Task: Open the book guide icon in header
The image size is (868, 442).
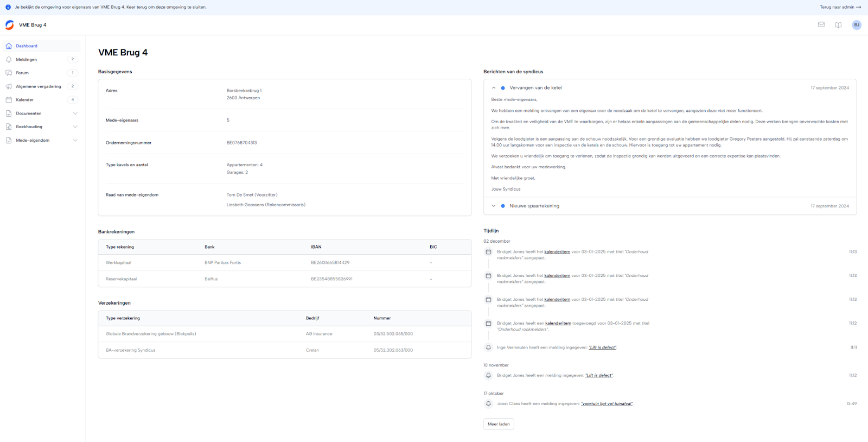Action: point(838,25)
